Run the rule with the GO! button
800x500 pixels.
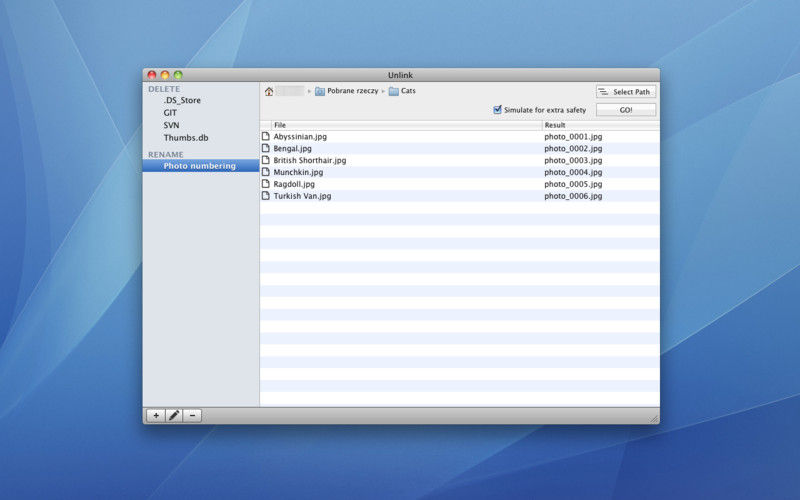pos(626,110)
